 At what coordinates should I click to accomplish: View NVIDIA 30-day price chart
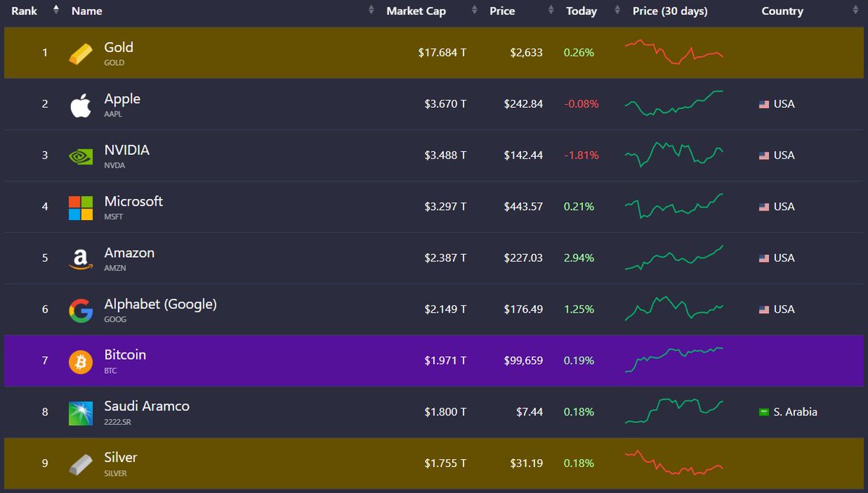(674, 154)
